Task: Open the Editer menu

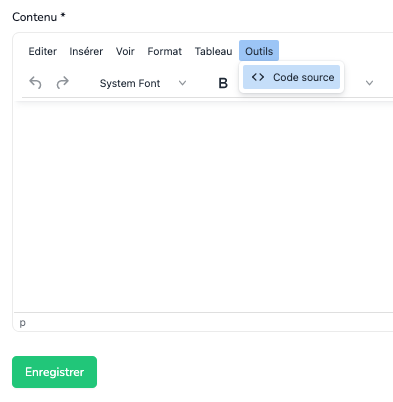Action: (43, 51)
